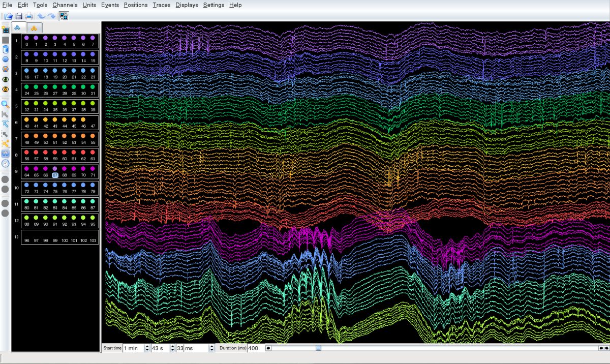Select channel 0 purple dot
The image size is (610, 364).
point(26,38)
